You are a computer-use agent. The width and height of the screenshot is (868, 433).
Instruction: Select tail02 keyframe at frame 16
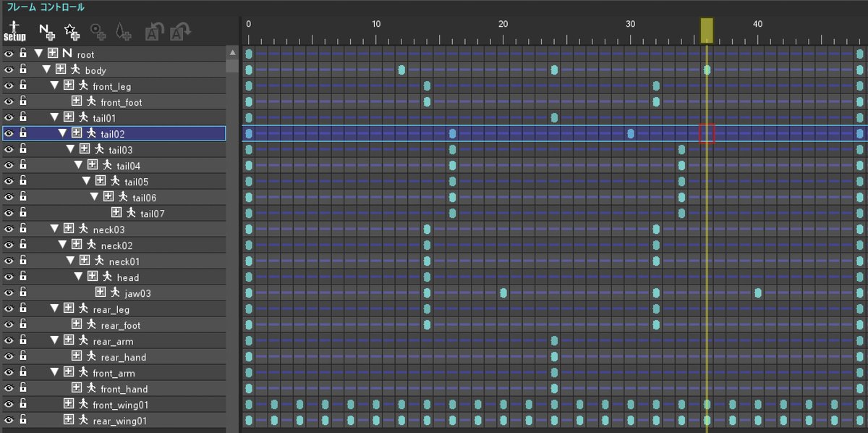click(x=452, y=133)
